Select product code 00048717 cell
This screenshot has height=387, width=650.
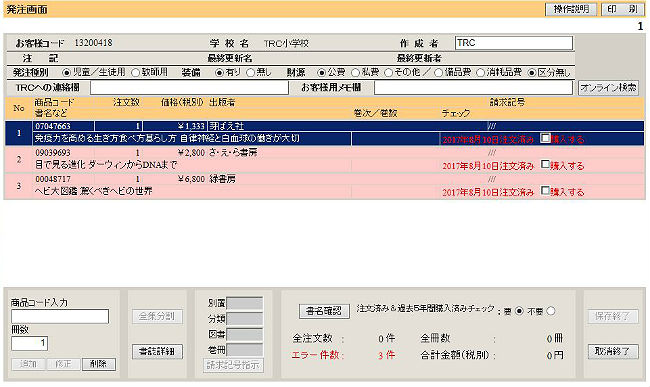click(x=64, y=179)
